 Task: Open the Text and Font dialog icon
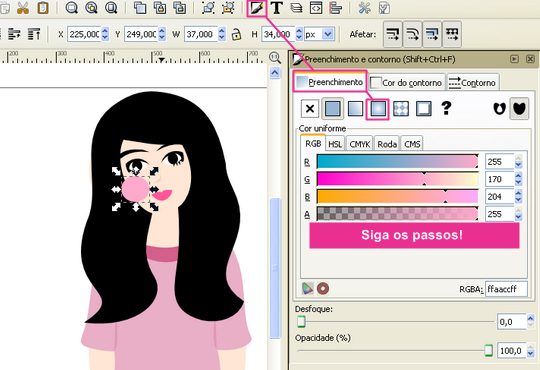(x=277, y=8)
